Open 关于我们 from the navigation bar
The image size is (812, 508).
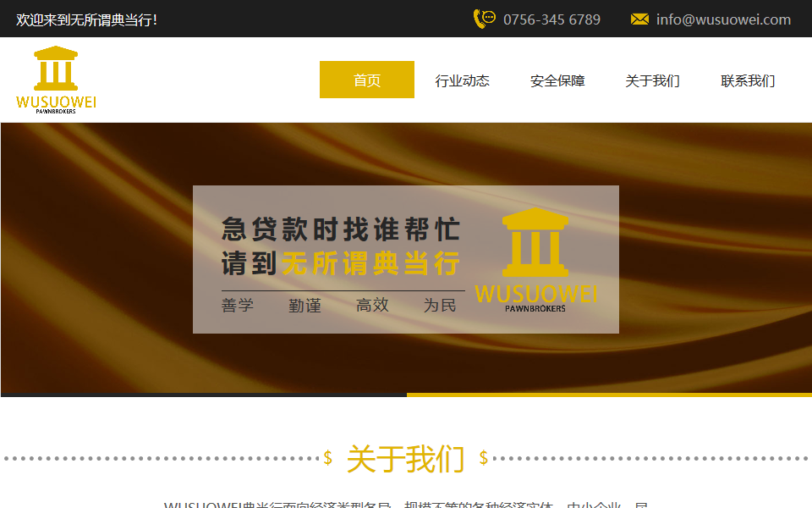pos(652,80)
